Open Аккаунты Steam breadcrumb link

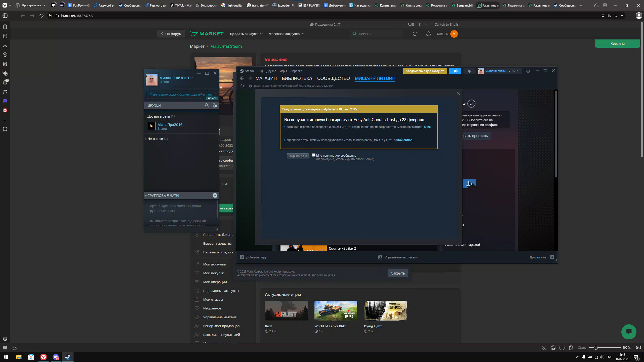click(226, 46)
